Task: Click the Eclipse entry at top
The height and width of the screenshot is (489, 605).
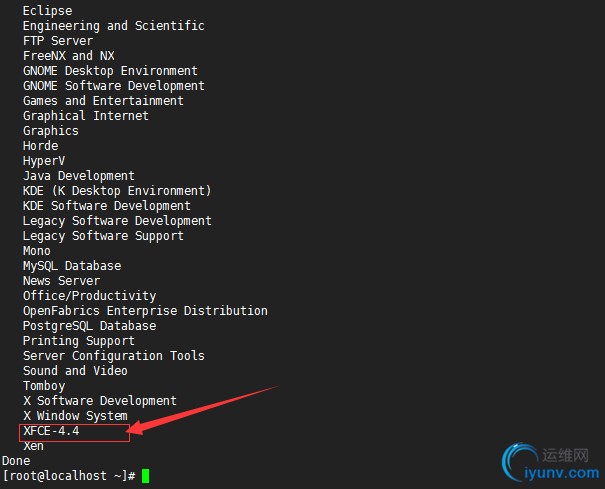Action: click(47, 11)
